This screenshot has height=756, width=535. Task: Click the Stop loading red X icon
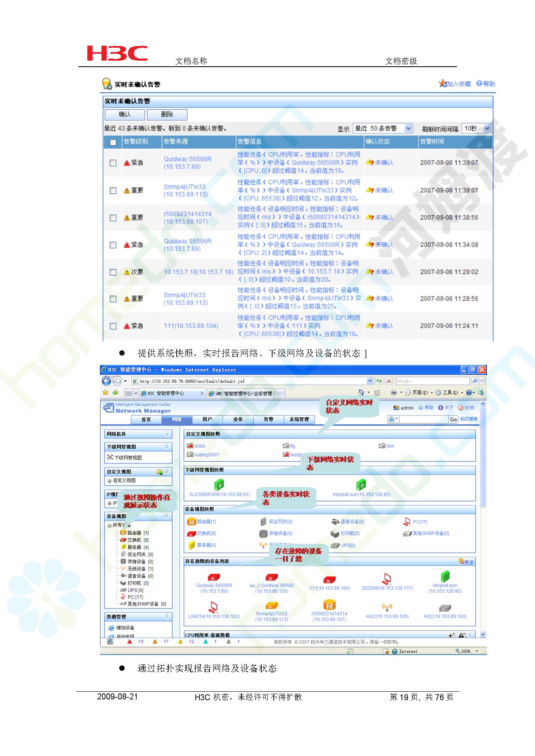click(389, 381)
